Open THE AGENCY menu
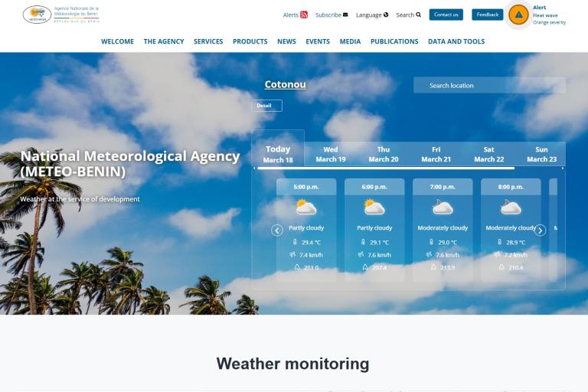Viewport: 588px width, 392px height. pyautogui.click(x=164, y=41)
